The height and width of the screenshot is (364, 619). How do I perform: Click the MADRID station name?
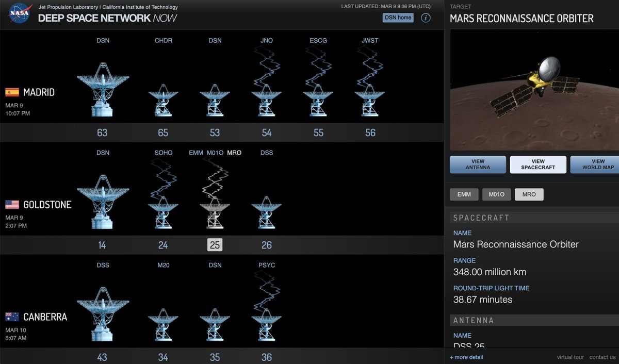click(x=39, y=92)
